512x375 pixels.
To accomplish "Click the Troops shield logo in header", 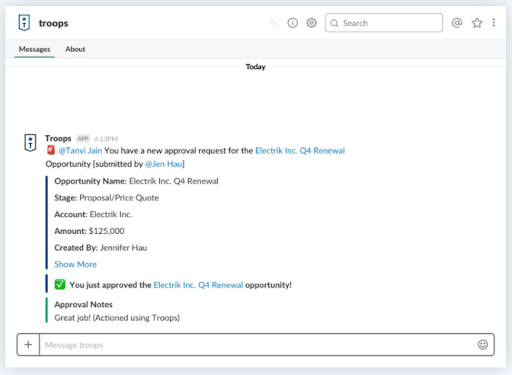I will (24, 23).
